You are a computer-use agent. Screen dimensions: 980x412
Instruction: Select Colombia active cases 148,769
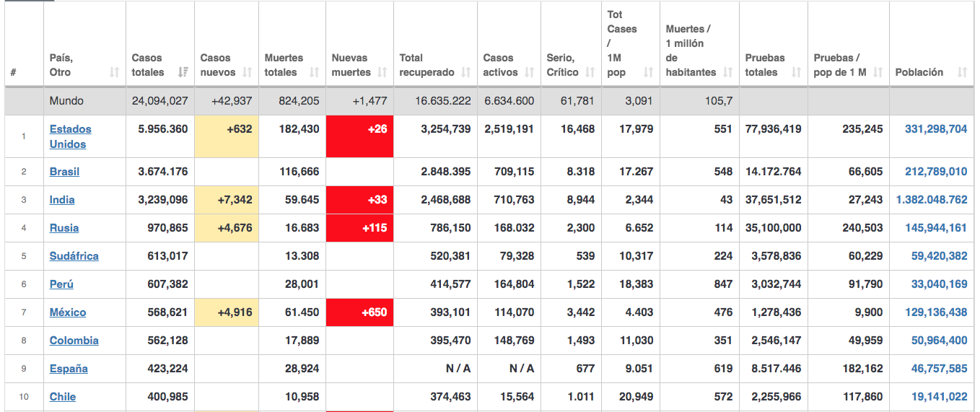pos(515,341)
